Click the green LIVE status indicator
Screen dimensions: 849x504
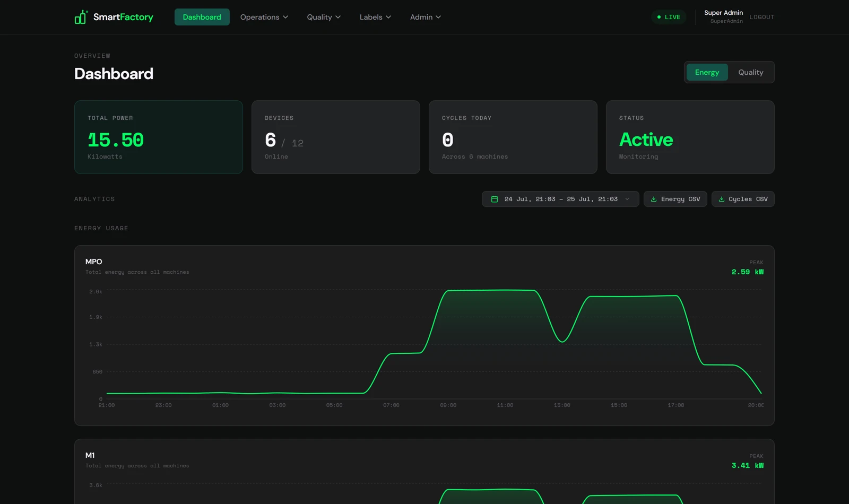(x=669, y=17)
